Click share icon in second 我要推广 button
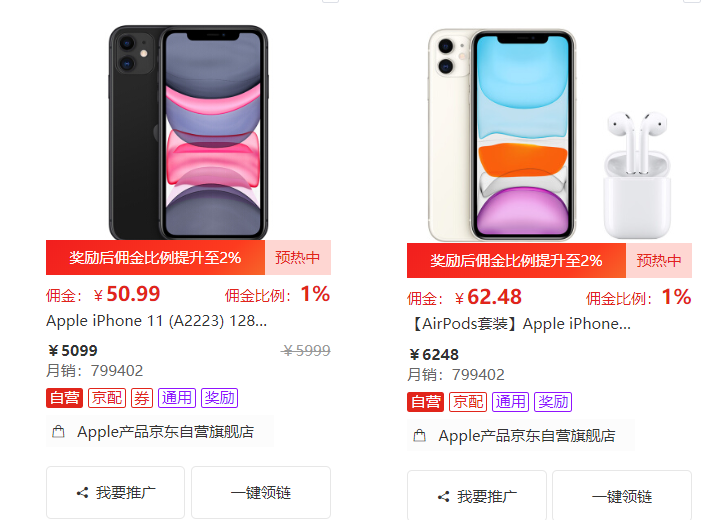 click(x=444, y=496)
